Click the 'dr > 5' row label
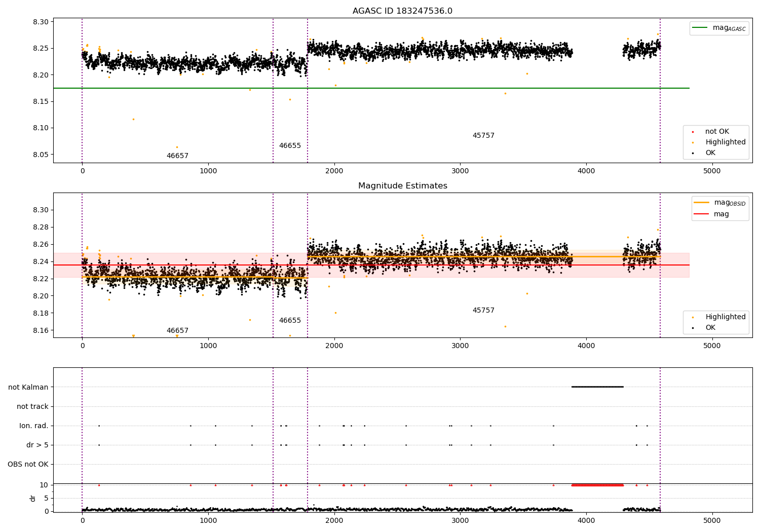This screenshot has width=760, height=532. [37, 445]
